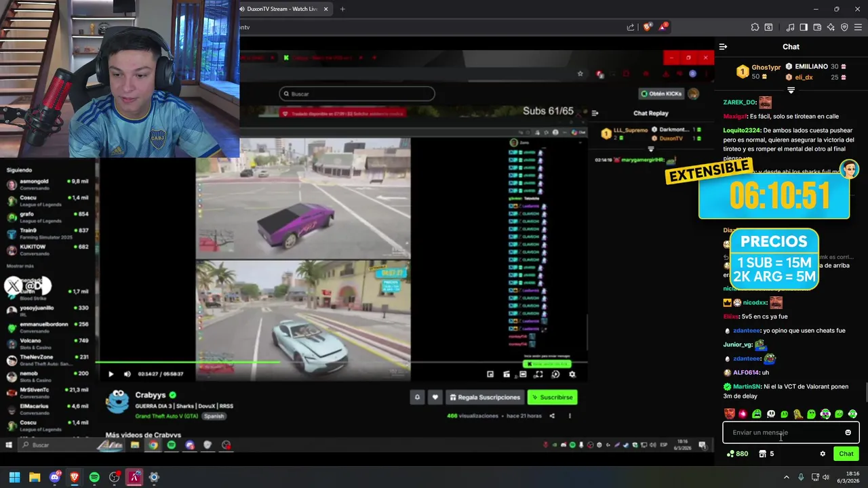Open a new browser tab
The image size is (868, 488).
pyautogui.click(x=342, y=9)
